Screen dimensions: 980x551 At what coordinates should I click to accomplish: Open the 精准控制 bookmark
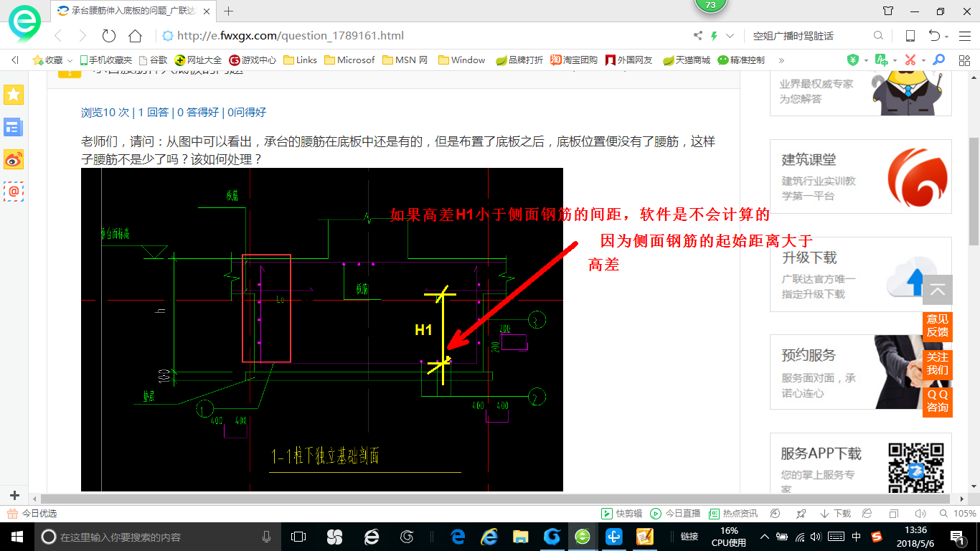[x=741, y=60]
